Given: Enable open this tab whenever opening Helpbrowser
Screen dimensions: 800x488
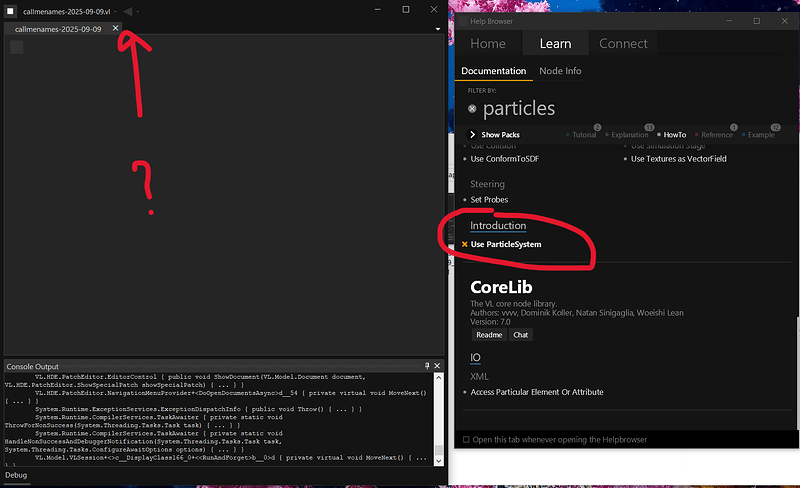Looking at the screenshot, I should [466, 440].
